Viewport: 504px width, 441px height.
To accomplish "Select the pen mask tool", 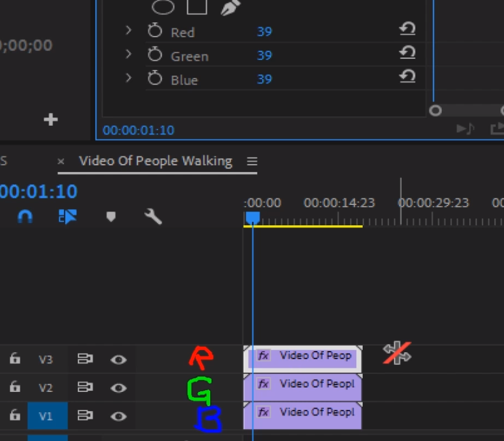I will click(x=230, y=7).
